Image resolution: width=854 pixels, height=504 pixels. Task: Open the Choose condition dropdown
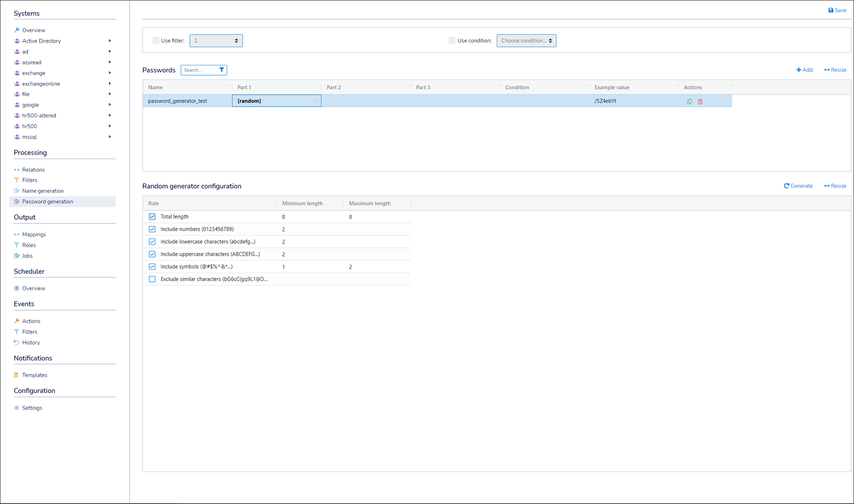[526, 40]
